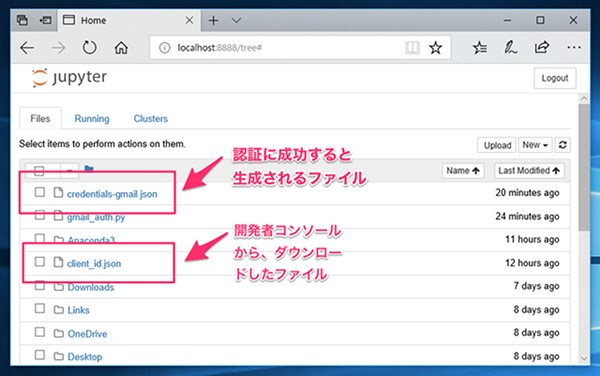The width and height of the screenshot is (600, 376).
Task: Open the selection dropdown arrow beside select-all
Action: tap(70, 171)
